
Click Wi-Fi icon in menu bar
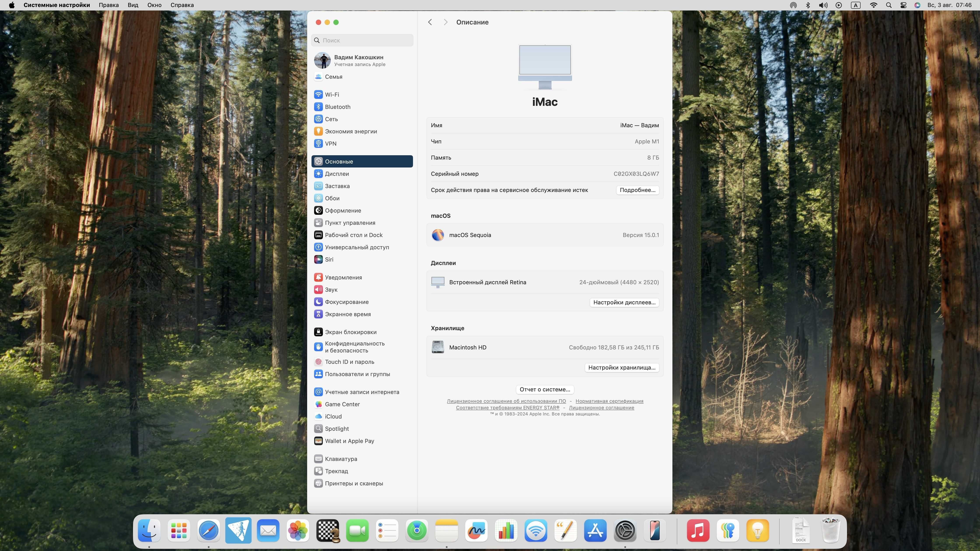pos(873,5)
